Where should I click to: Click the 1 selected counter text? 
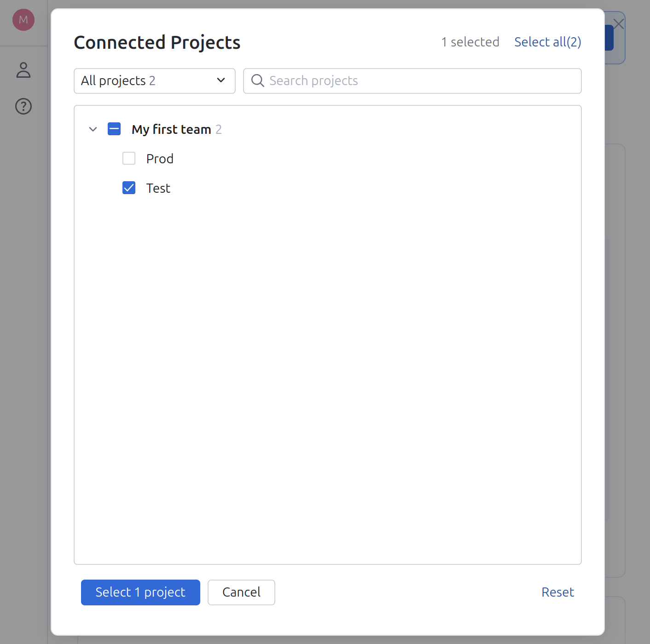[470, 42]
